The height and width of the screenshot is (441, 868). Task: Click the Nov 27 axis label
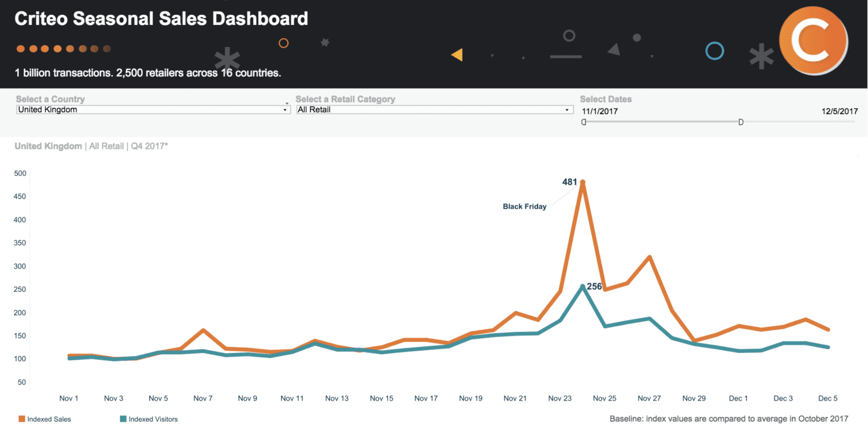pos(649,398)
